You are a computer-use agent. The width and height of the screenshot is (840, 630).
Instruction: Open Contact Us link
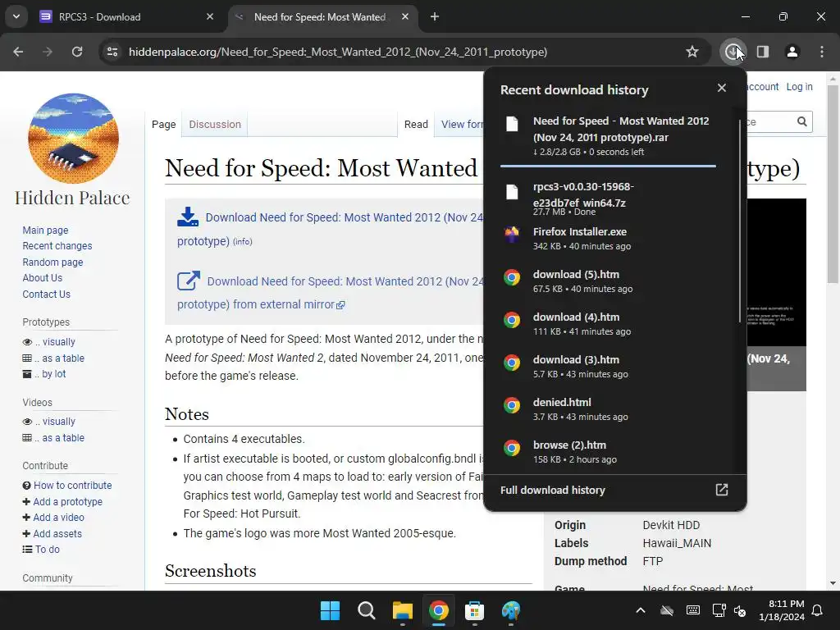pyautogui.click(x=46, y=294)
